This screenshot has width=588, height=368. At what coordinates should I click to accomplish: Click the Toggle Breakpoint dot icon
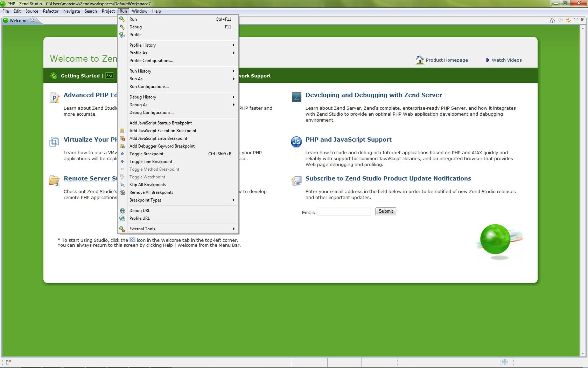[x=122, y=154]
